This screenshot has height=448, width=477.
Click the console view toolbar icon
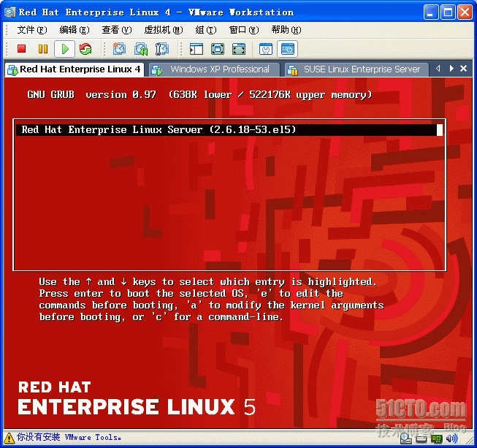tap(288, 49)
